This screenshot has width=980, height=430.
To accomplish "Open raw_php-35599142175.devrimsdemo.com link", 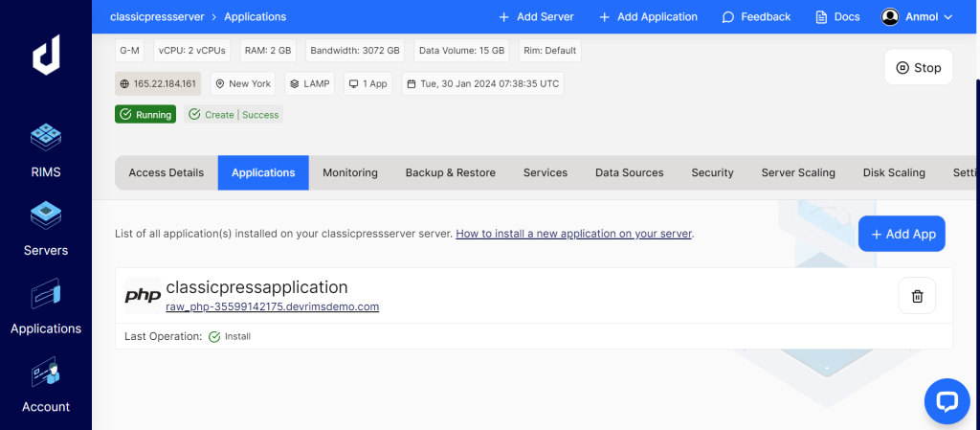I will point(273,306).
